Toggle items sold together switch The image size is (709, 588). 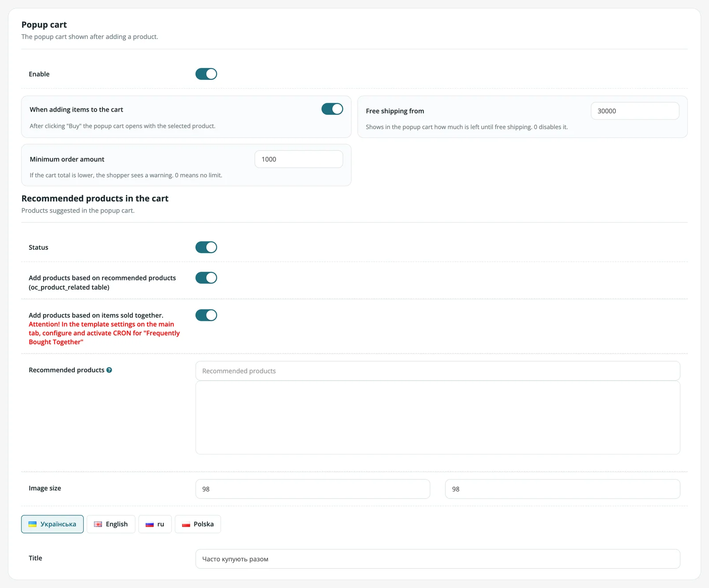coord(206,315)
